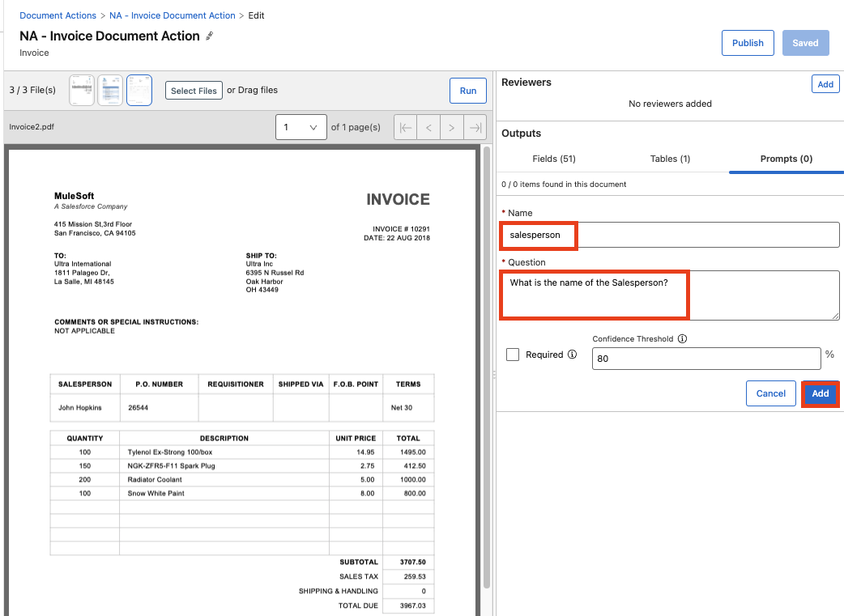This screenshot has width=844, height=616.
Task: Click P.O. number value 26544
Action: pos(138,408)
